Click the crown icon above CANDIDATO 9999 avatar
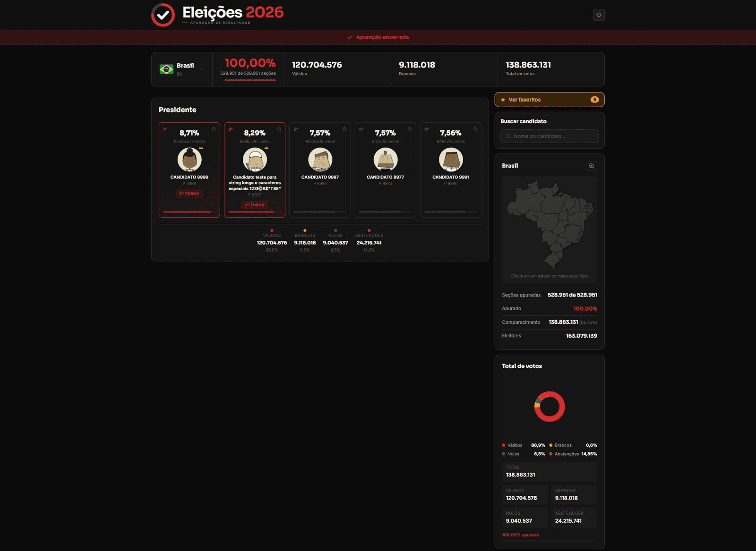 point(201,148)
